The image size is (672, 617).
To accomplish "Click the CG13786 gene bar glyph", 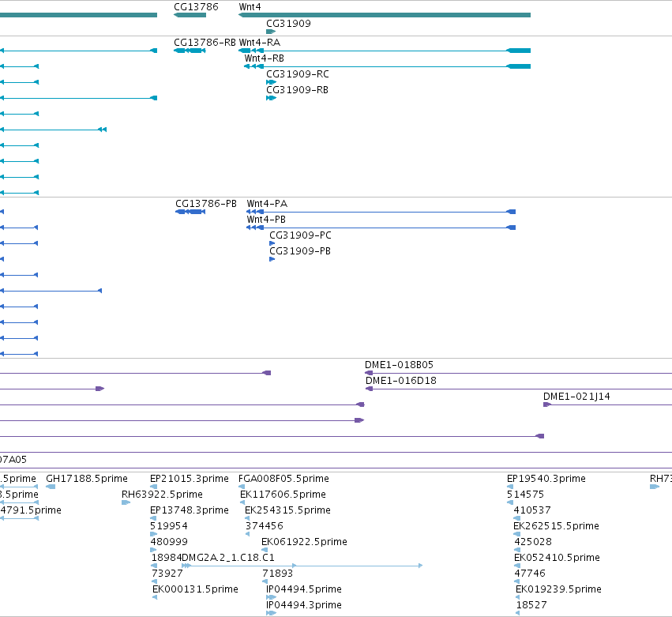I will (190, 15).
